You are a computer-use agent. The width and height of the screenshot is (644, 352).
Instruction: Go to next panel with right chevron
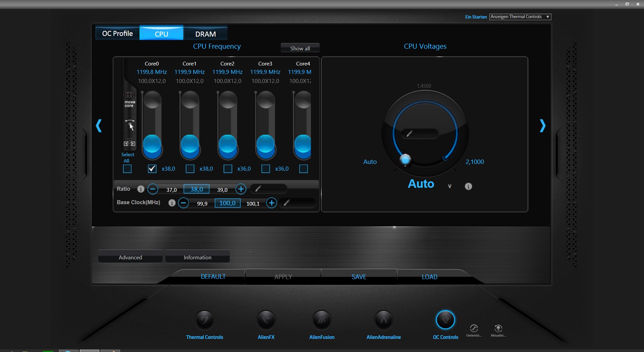(x=542, y=126)
